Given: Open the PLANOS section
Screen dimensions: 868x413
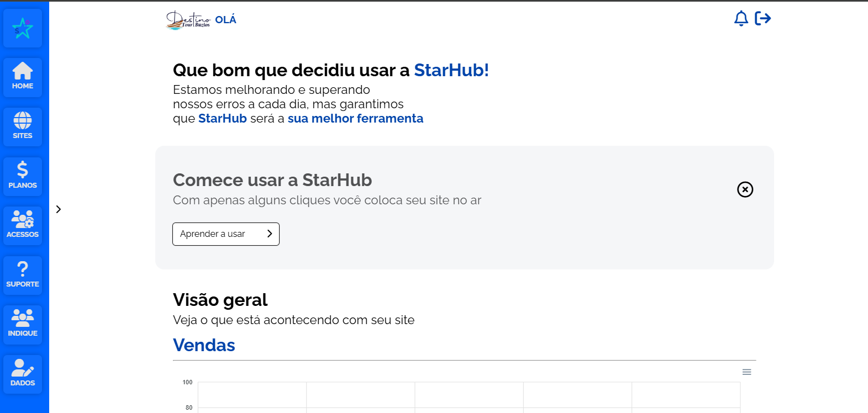Looking at the screenshot, I should click(23, 176).
